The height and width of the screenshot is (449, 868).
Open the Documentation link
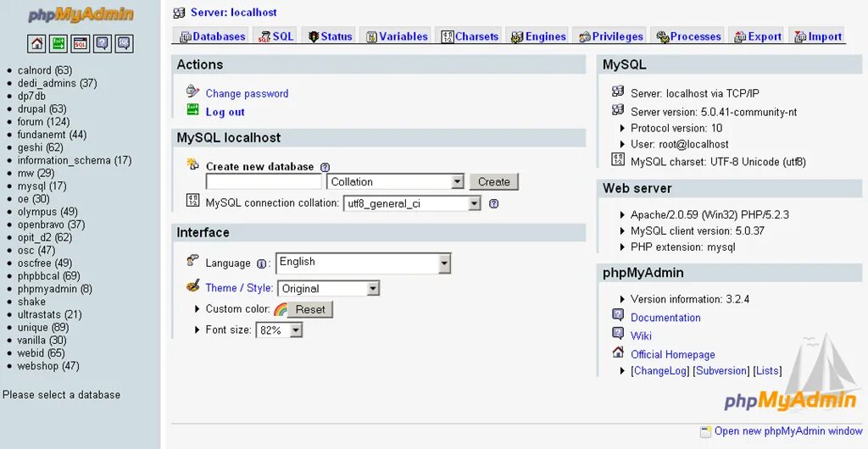(665, 318)
